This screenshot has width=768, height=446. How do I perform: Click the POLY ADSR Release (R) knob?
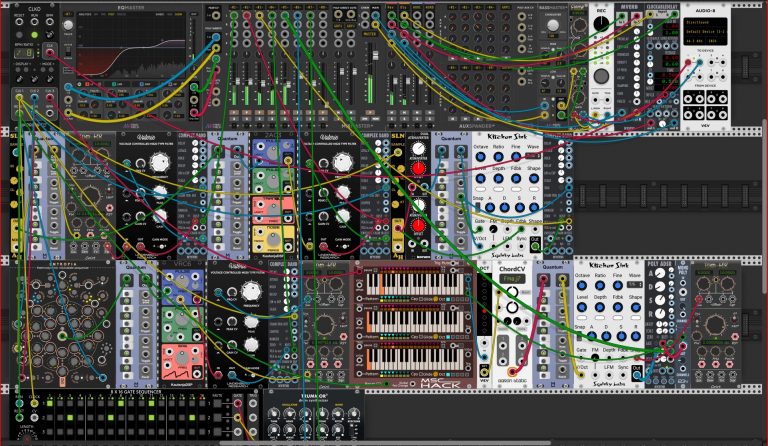coord(661,313)
